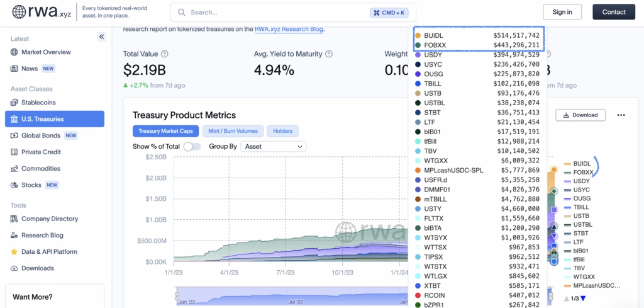Click the Want More? card

pyautogui.click(x=55, y=296)
